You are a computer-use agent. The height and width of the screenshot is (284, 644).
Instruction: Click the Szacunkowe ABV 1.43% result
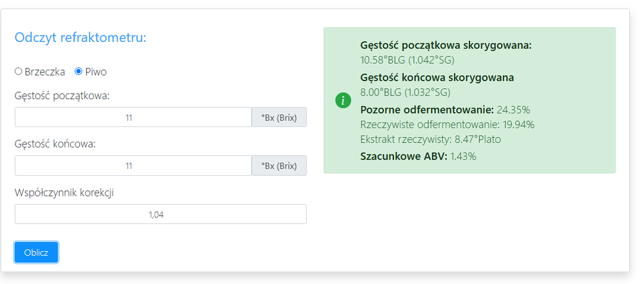coord(418,156)
